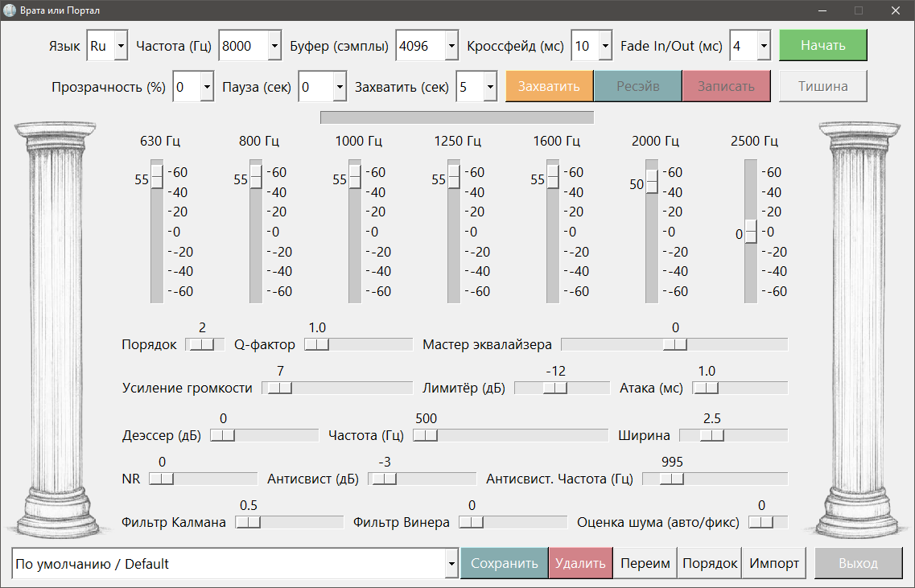Click the Ширина slider handle
This screenshot has width=915, height=588.
pos(712,435)
